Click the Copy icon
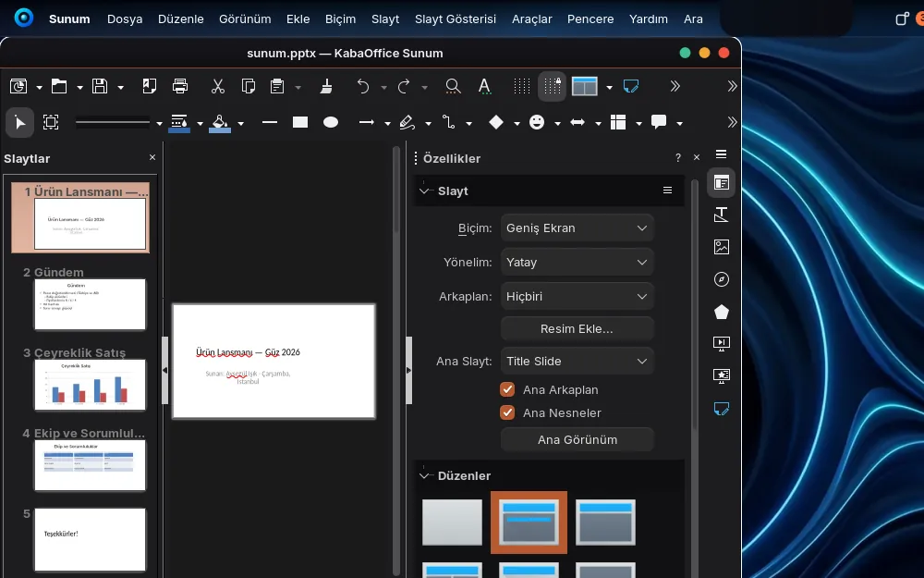The width and height of the screenshot is (924, 578). click(248, 87)
